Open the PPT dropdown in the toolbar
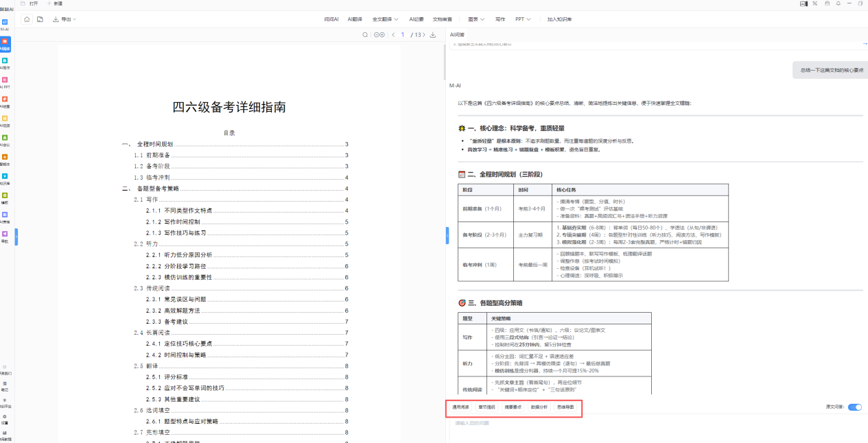Image resolution: width=868 pixels, height=443 pixels. point(523,19)
